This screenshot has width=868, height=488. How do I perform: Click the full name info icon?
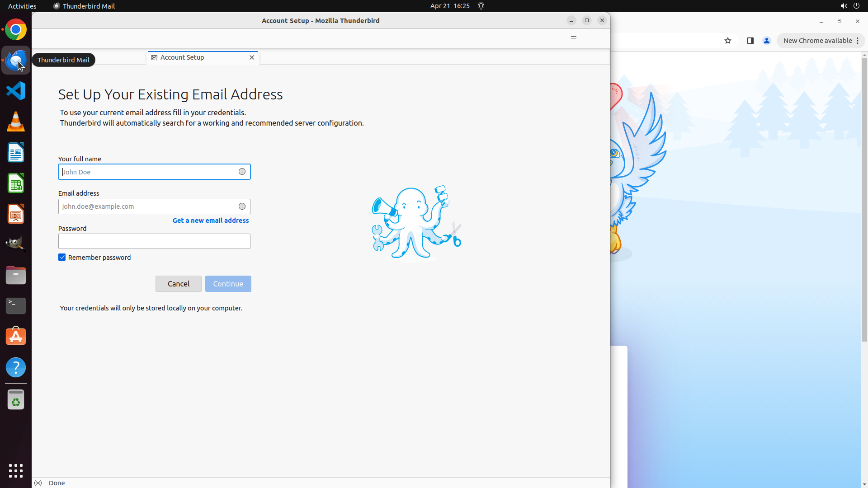242,172
